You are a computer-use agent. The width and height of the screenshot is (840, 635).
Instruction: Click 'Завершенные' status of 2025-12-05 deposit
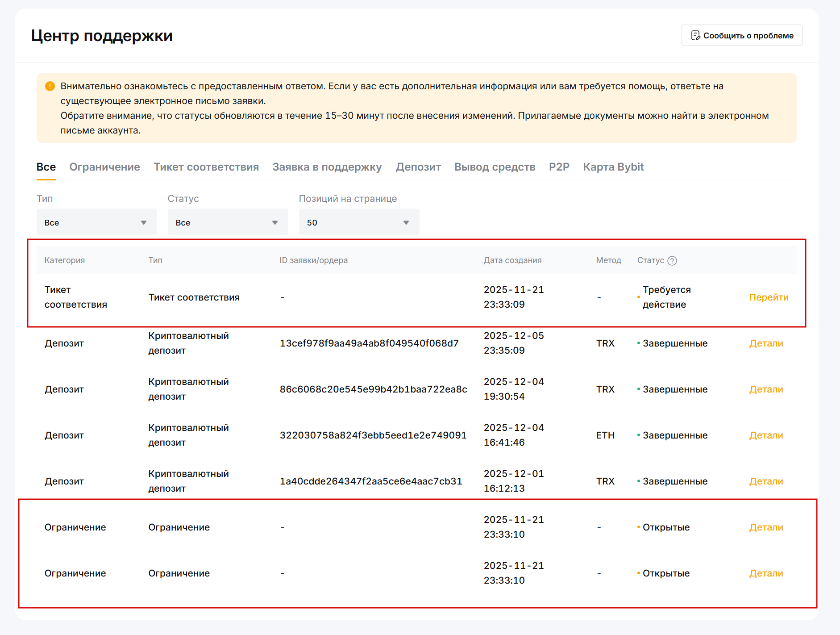pos(675,343)
